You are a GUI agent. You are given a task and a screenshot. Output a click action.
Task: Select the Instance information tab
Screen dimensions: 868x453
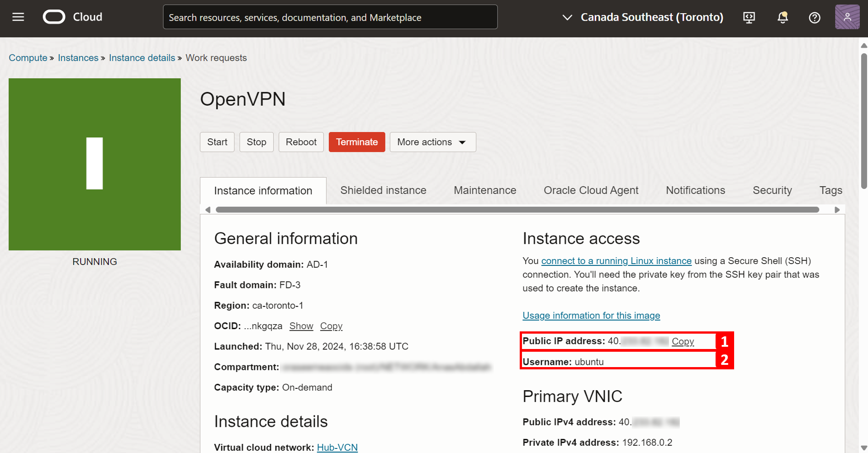click(x=263, y=191)
